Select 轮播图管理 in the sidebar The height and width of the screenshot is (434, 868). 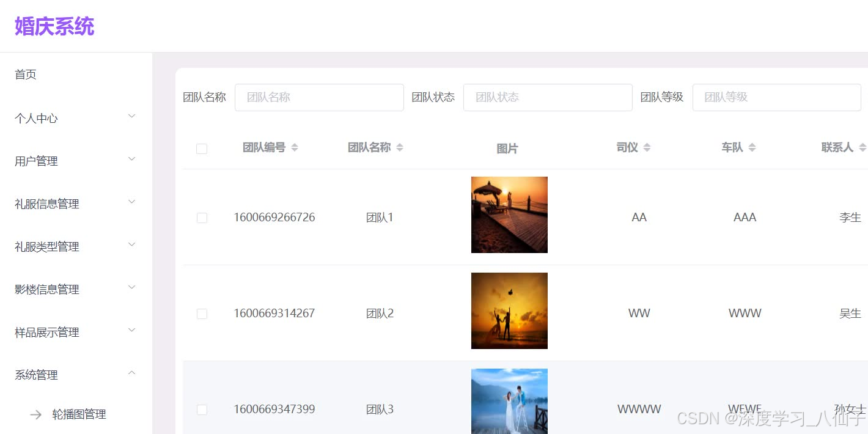[x=79, y=414]
